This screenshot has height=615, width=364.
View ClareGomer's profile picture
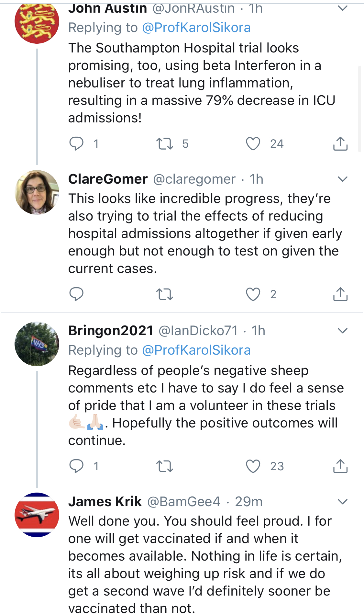tap(37, 192)
